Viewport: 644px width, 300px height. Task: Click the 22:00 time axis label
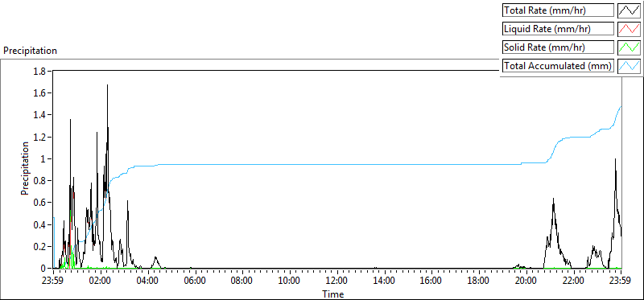tap(573, 282)
